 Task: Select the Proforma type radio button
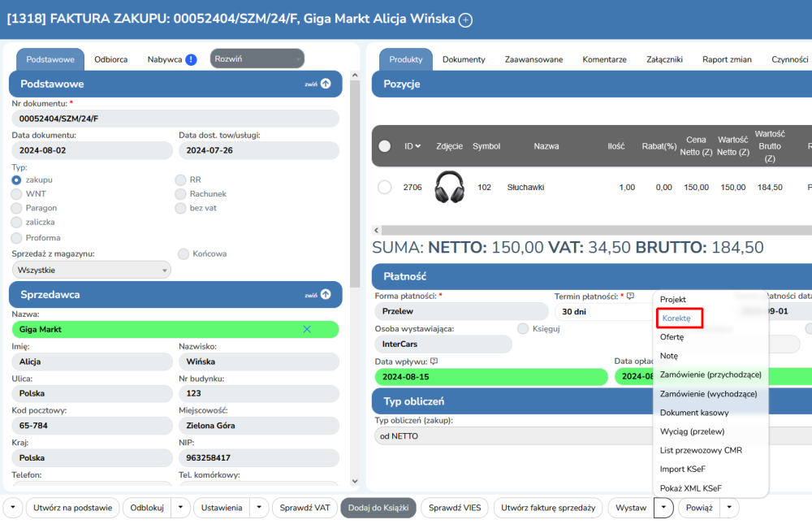coord(17,238)
